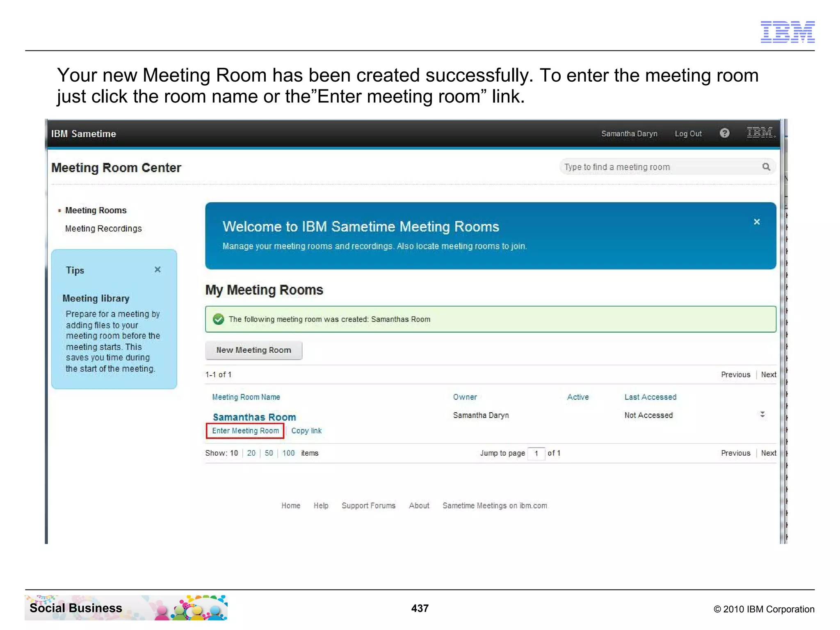Screen dimensions: 840x630
Task: Sort by Last Accessed column
Action: [650, 397]
